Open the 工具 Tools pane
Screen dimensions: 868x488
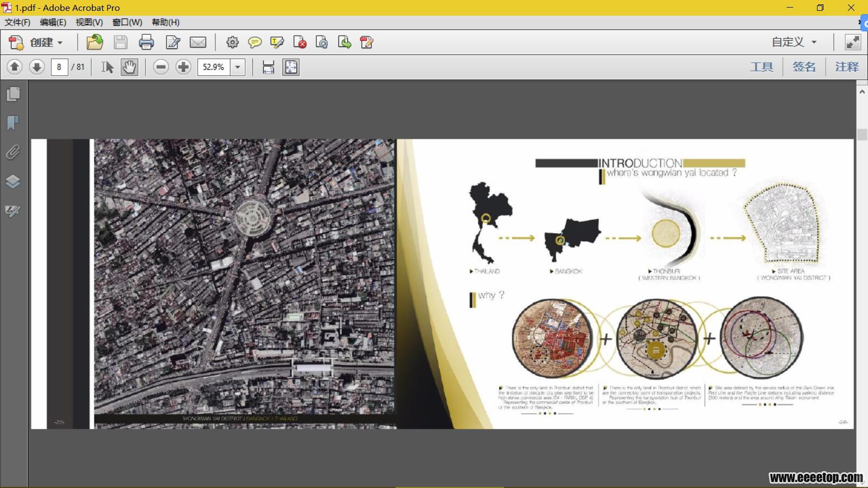point(762,67)
